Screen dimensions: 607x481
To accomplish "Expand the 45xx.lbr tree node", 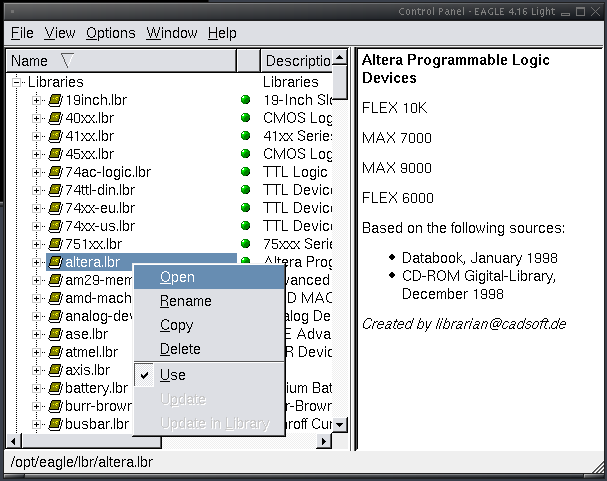I will coord(36,154).
